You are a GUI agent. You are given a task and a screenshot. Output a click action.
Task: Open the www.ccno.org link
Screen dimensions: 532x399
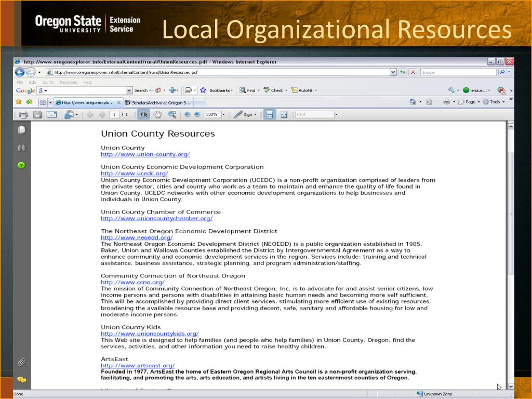coord(132,282)
